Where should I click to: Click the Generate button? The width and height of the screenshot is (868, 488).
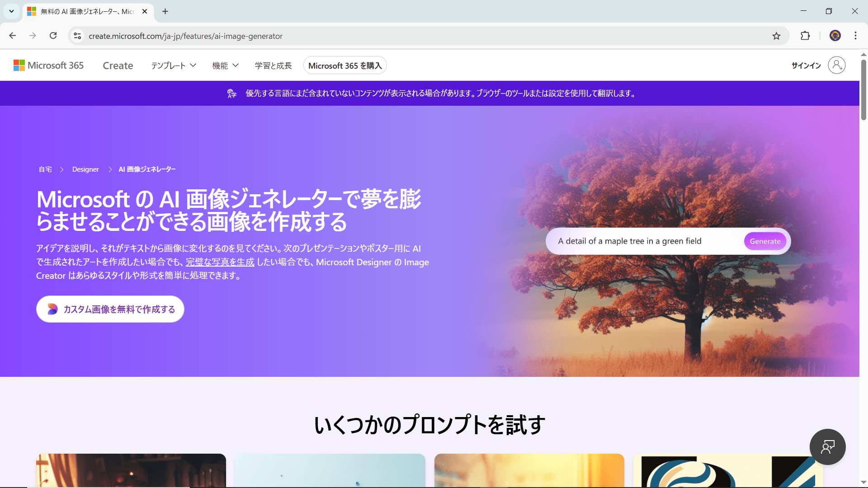765,241
